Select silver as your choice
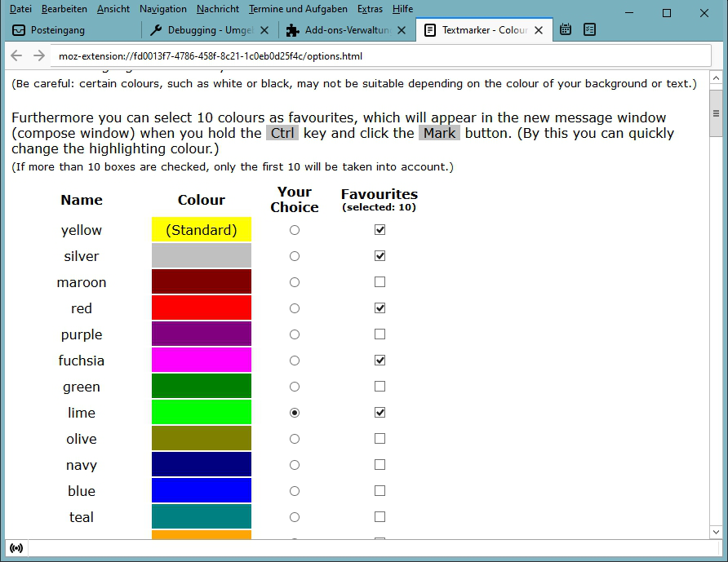 pos(295,256)
